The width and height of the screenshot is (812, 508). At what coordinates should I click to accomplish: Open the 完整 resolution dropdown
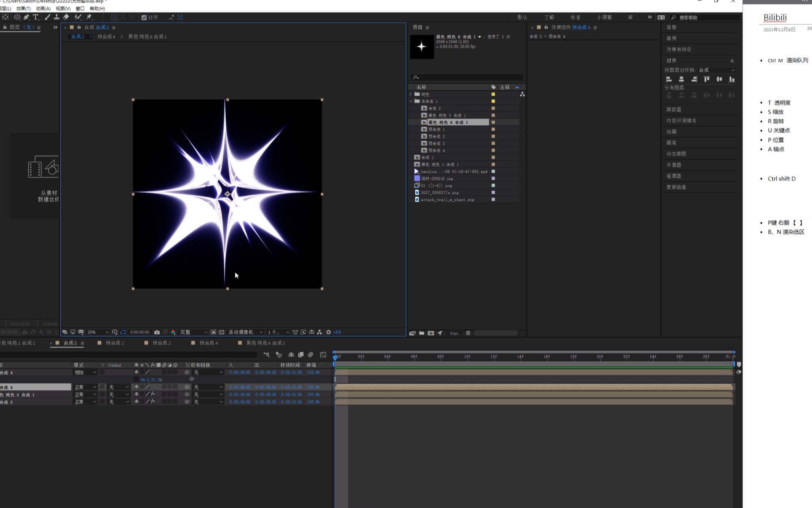[x=193, y=332]
